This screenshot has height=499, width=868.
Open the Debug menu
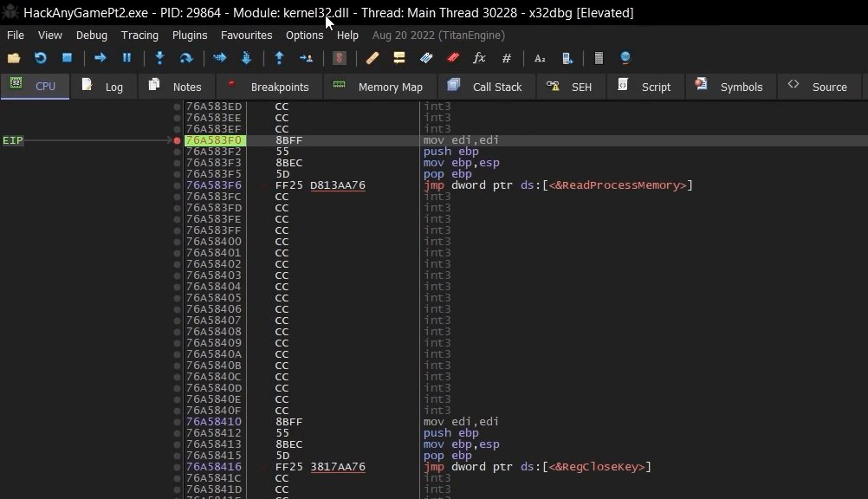tap(91, 35)
